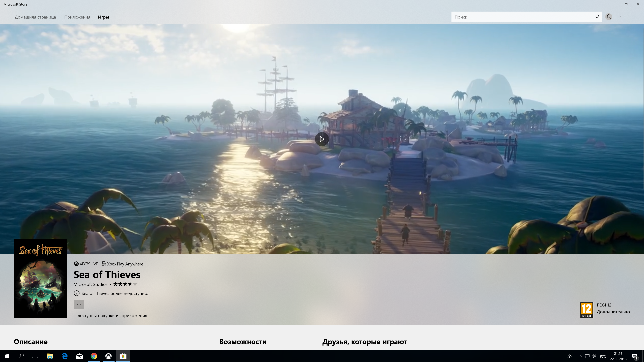This screenshot has width=644, height=362.
Task: Open the user account icon
Action: [x=609, y=17]
